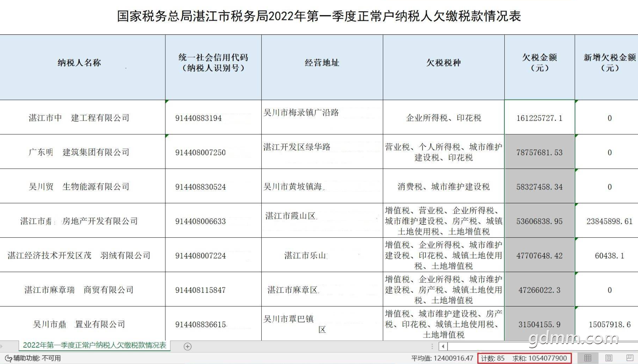The image size is (638, 364).
Task: Select the address cell 湛江市霞山区
Action: [x=322, y=221]
